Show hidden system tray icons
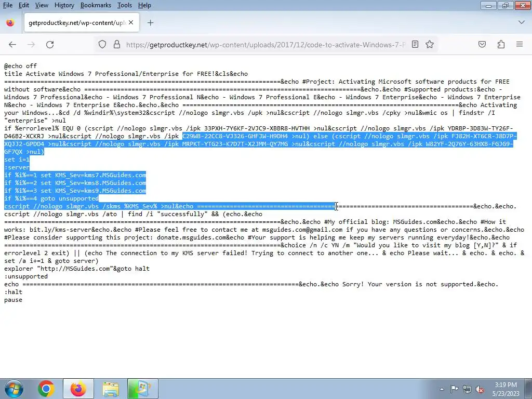This screenshot has width=532, height=399. 442,389
